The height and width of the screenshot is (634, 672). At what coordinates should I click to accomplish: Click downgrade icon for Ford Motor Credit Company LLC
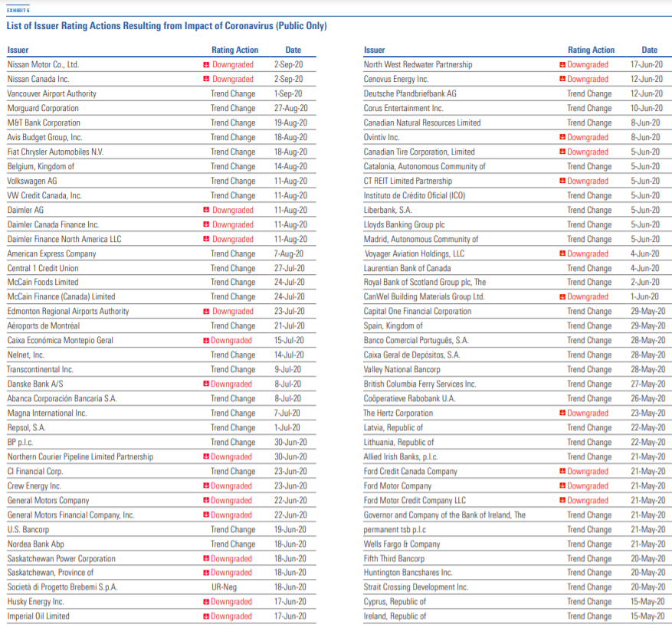pos(562,500)
